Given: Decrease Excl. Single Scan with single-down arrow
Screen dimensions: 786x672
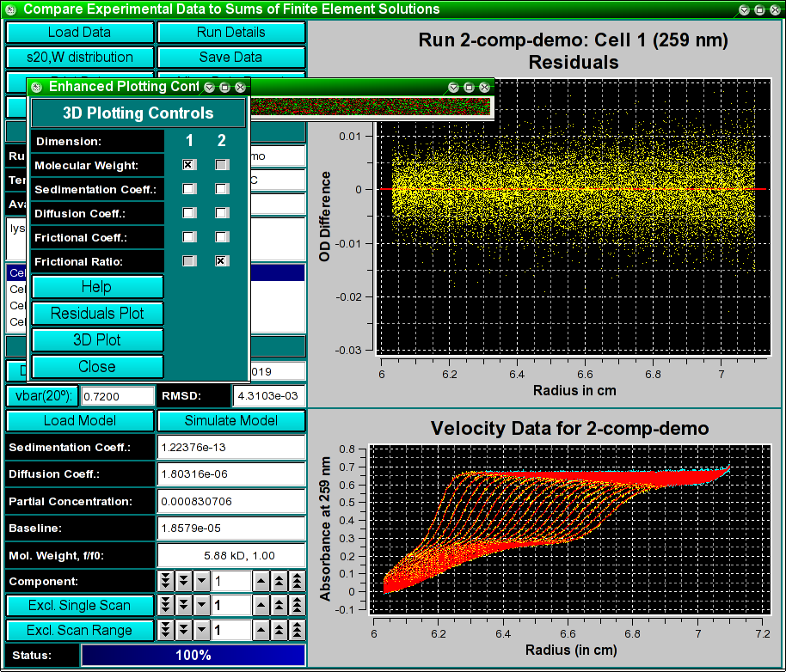Looking at the screenshot, I should [x=202, y=606].
